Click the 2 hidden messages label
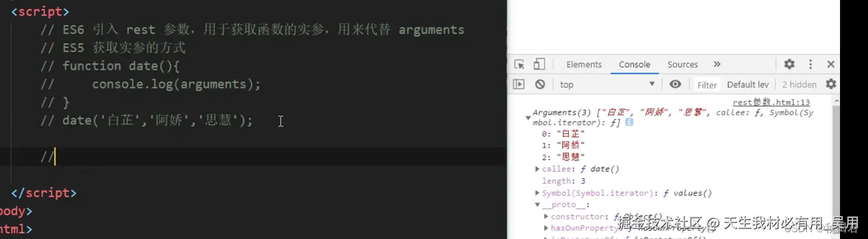Image resolution: width=868 pixels, height=239 pixels. pos(799,85)
